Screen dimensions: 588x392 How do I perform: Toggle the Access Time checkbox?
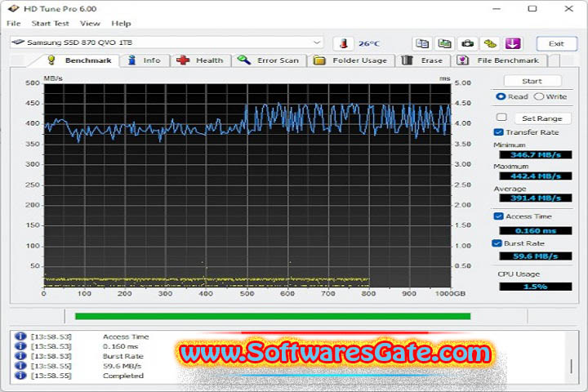498,216
